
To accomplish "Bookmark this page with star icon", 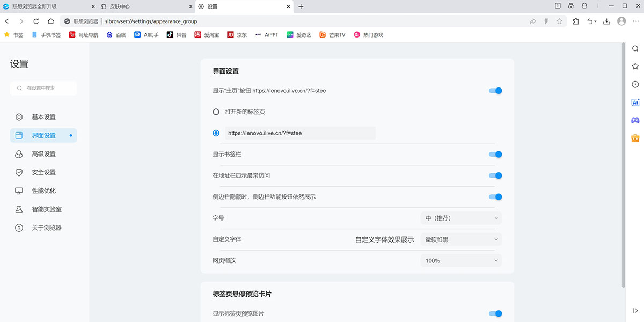I will pos(559,21).
